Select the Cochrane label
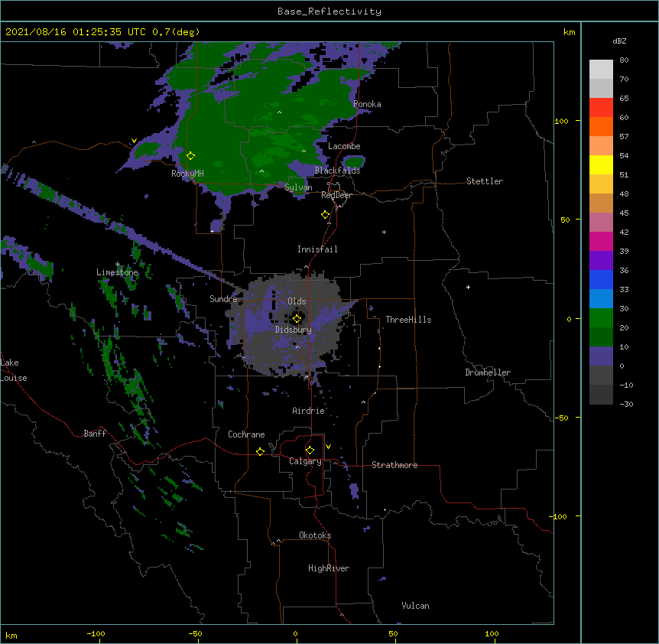Image resolution: width=659 pixels, height=644 pixels. (x=246, y=434)
